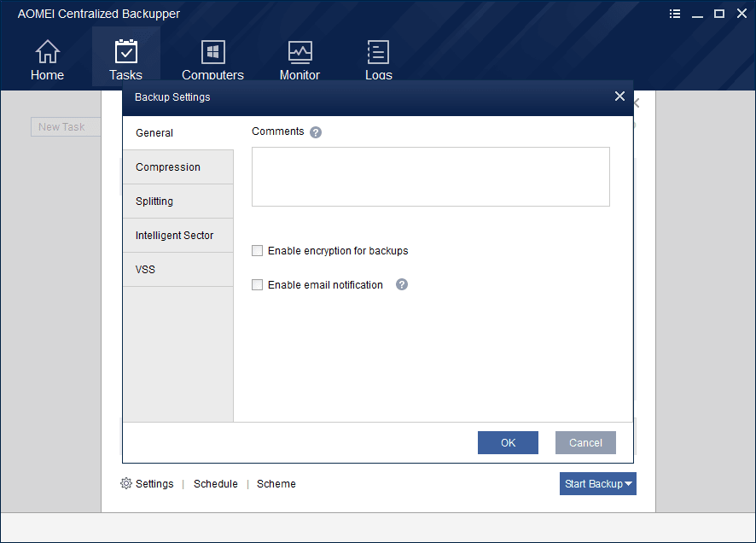Maximize the AOMEI Centralized Backupper window
Viewport: 756px width, 543px height.
click(719, 14)
